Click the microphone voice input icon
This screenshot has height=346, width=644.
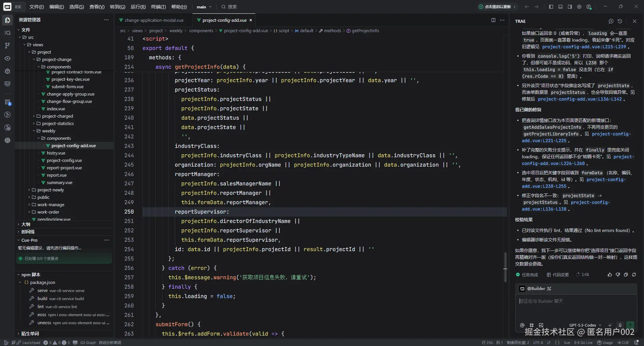620,325
